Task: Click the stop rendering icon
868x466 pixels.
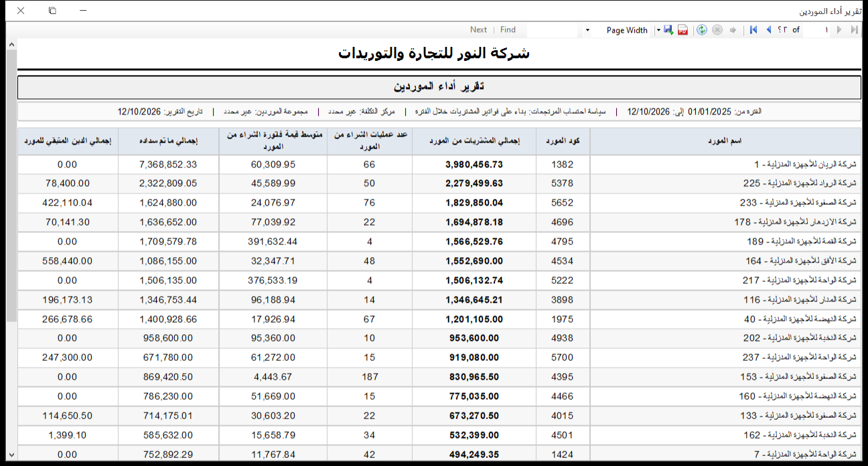Action: (x=717, y=30)
